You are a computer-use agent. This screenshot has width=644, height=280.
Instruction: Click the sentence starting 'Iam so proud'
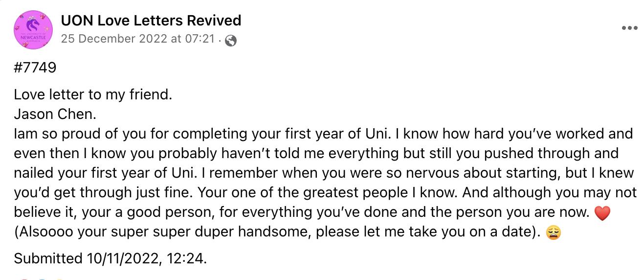pyautogui.click(x=196, y=134)
